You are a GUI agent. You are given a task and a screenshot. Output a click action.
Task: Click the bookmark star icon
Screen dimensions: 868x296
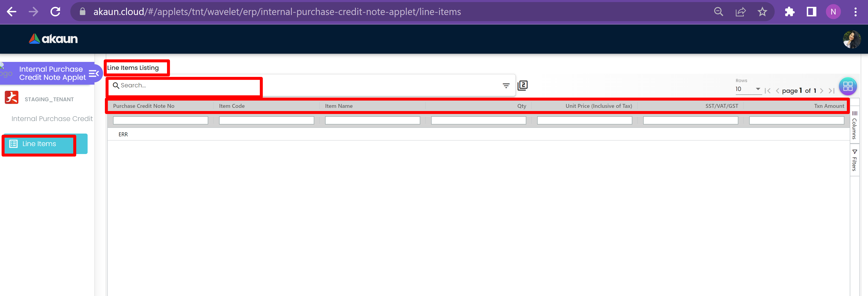coord(762,12)
